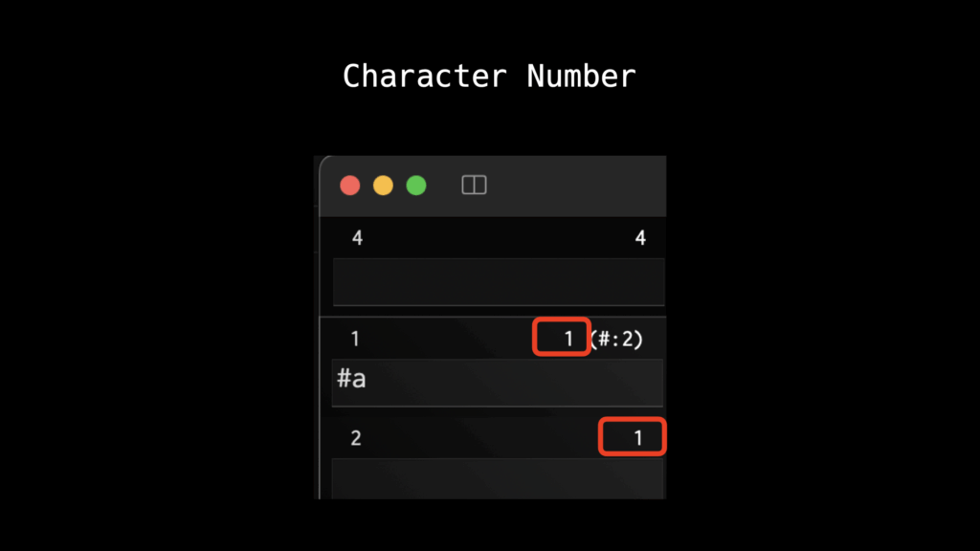Select line number 1 on the left
980x551 pixels.
[355, 339]
